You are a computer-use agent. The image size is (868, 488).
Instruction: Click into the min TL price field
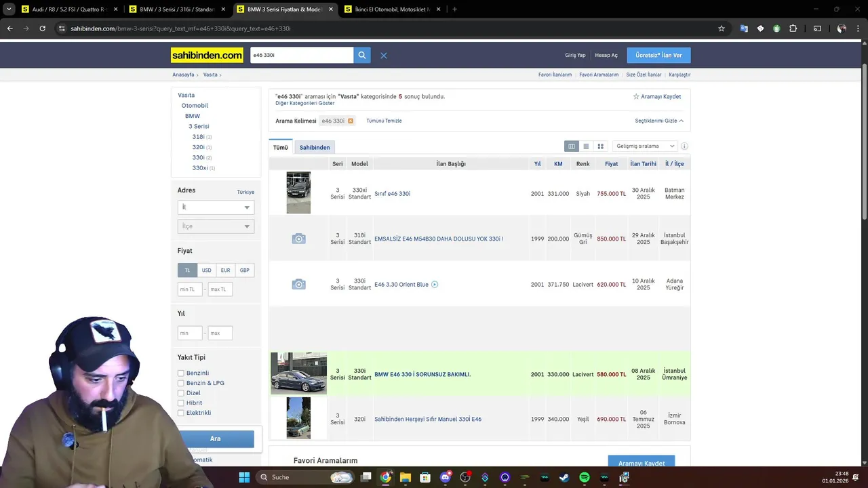tap(190, 289)
